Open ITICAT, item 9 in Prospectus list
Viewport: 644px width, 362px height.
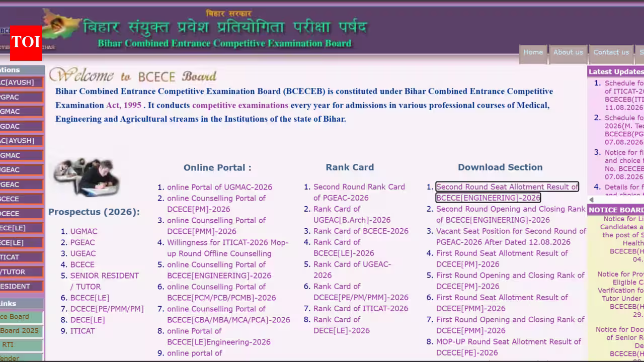click(83, 331)
